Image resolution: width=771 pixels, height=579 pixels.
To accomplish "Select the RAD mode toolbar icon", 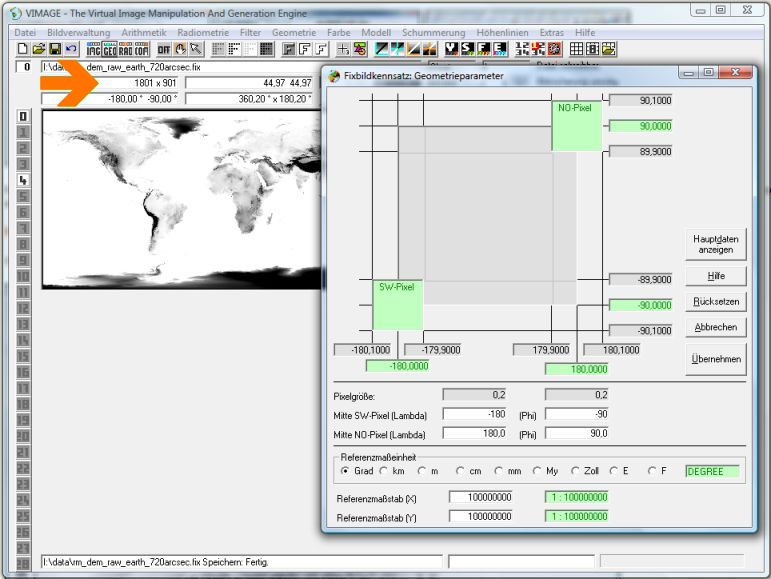I will tap(126, 48).
